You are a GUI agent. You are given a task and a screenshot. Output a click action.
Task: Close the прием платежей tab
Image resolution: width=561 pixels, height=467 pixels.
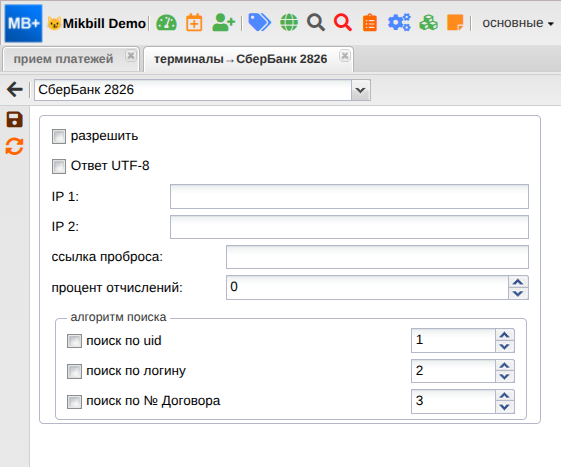click(131, 56)
